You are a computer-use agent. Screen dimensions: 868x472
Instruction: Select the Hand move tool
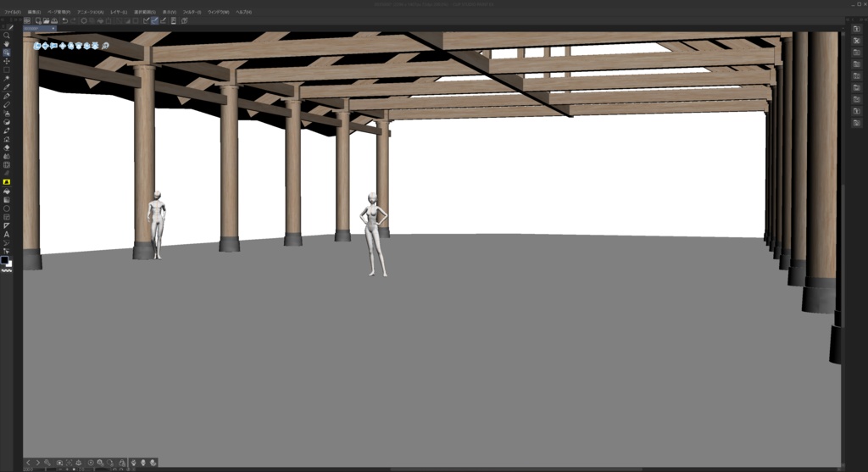7,44
